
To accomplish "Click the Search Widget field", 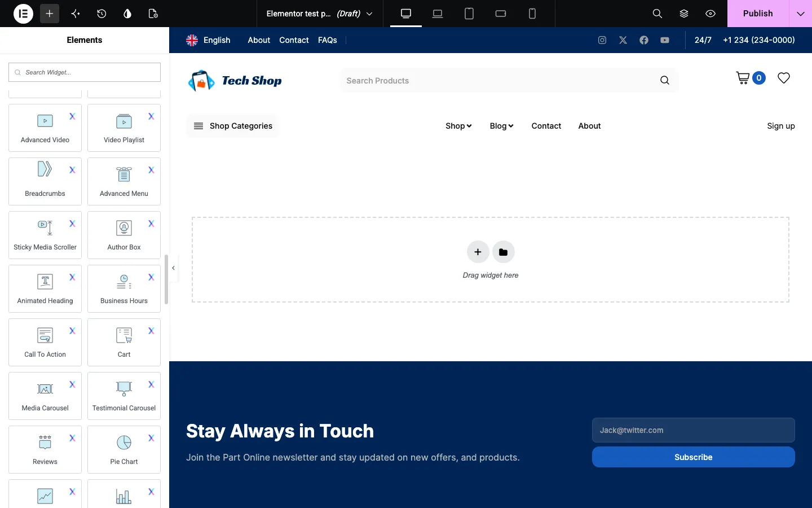I will pos(85,72).
